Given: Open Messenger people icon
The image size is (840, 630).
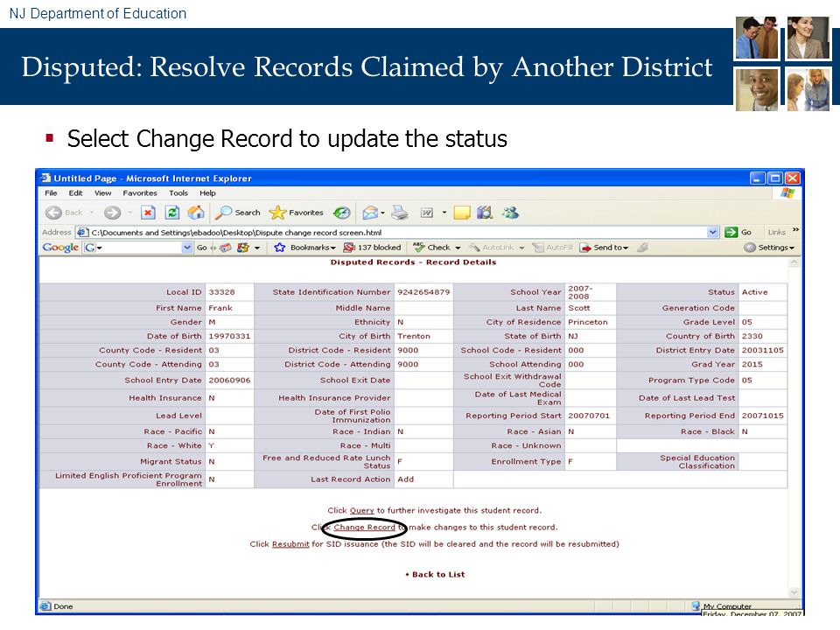Looking at the screenshot, I should pyautogui.click(x=510, y=213).
